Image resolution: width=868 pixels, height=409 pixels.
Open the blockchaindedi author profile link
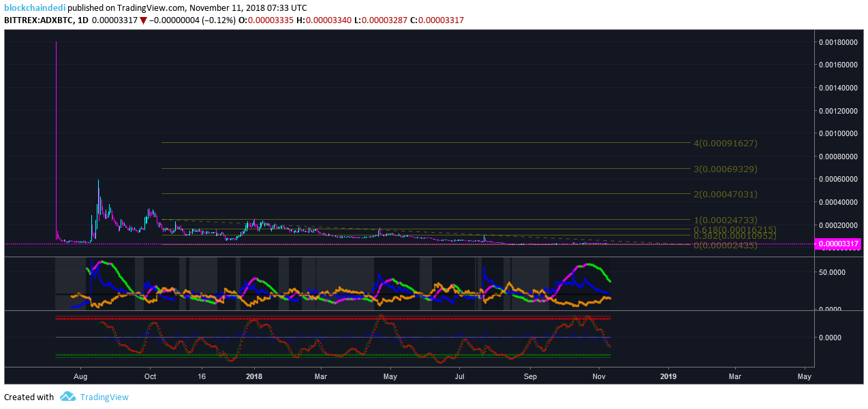(35, 7)
